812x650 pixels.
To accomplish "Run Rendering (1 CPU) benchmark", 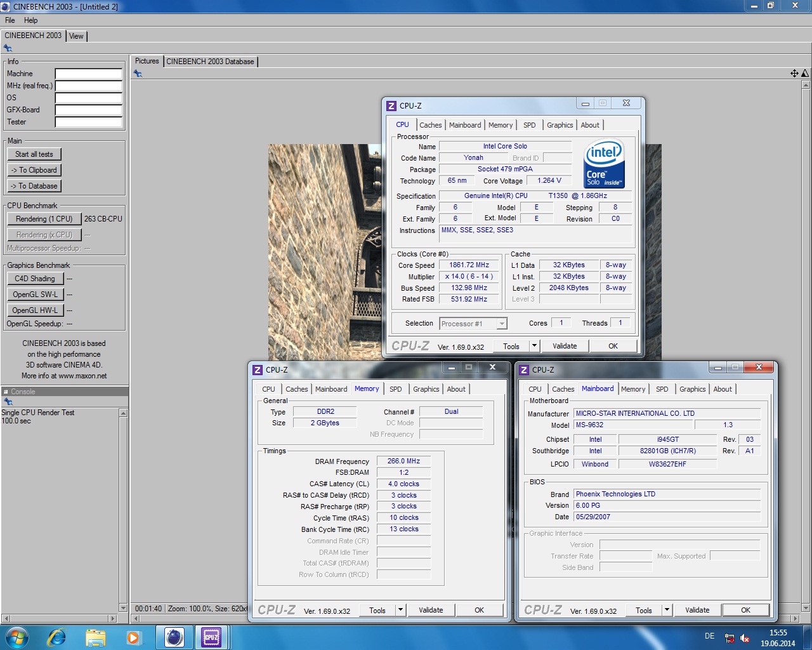I will tap(44, 219).
